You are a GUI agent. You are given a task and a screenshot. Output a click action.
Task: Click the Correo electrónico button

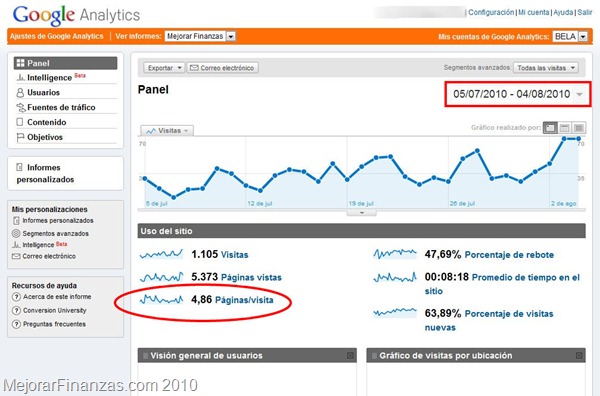(x=223, y=68)
